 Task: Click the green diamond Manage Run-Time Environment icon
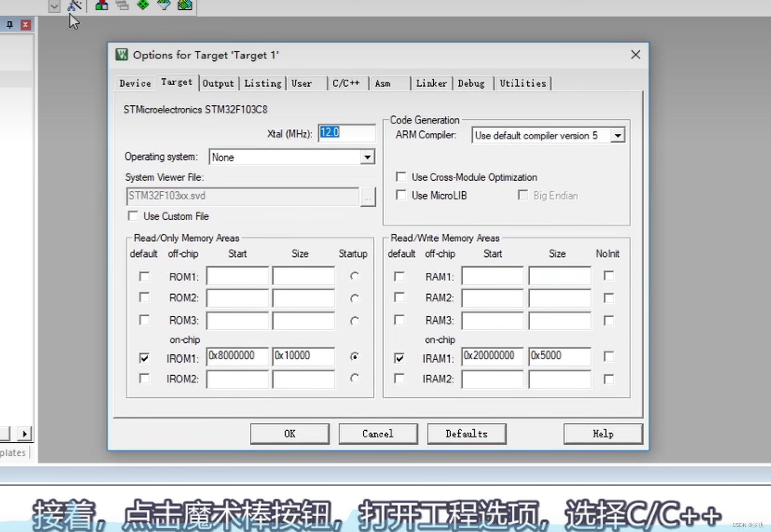pos(143,5)
